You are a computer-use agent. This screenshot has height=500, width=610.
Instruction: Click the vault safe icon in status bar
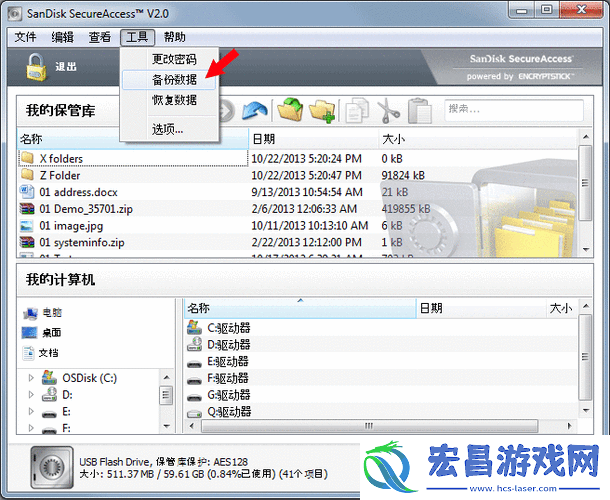(52, 467)
